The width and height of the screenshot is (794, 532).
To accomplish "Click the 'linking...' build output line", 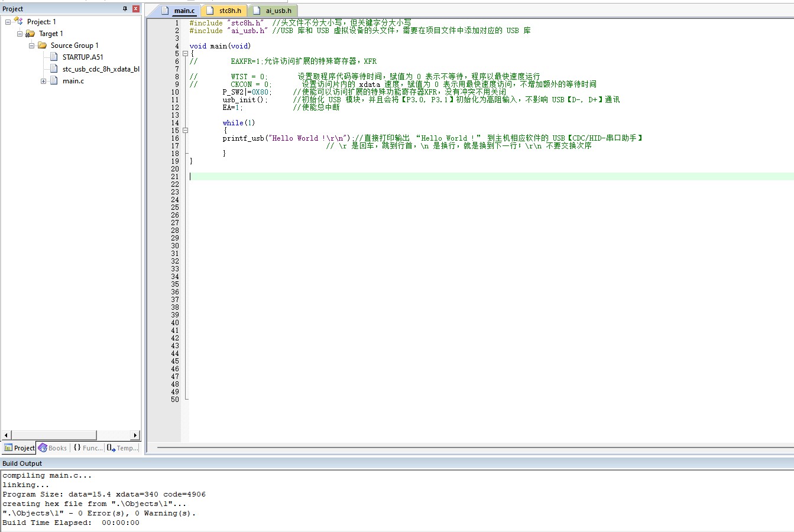I will point(26,485).
